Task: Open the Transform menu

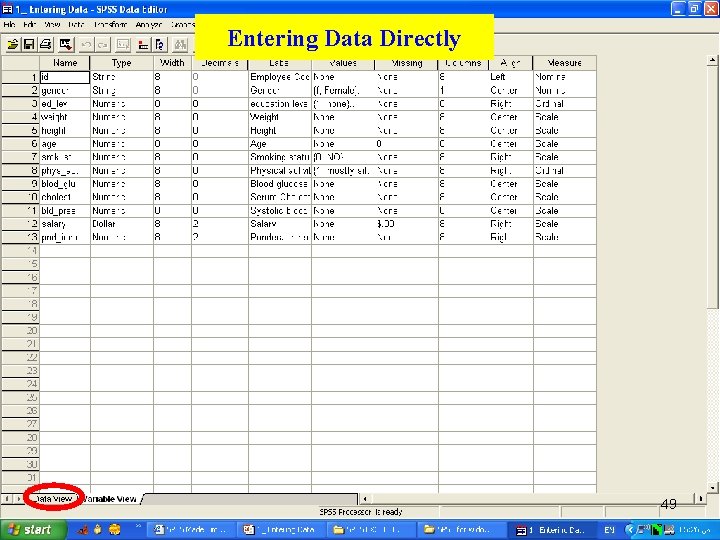Action: pos(110,24)
